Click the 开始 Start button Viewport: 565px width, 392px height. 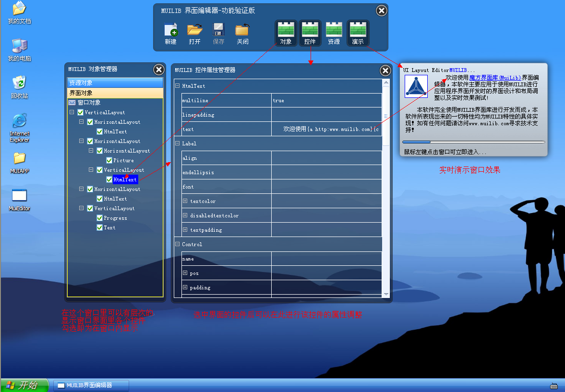(x=24, y=385)
